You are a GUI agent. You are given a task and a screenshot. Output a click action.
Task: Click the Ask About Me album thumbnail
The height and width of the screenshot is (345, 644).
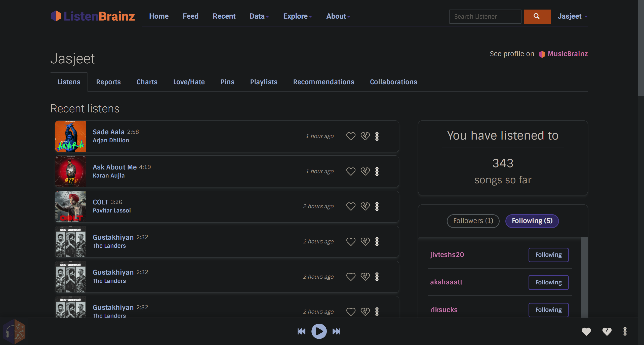point(71,171)
